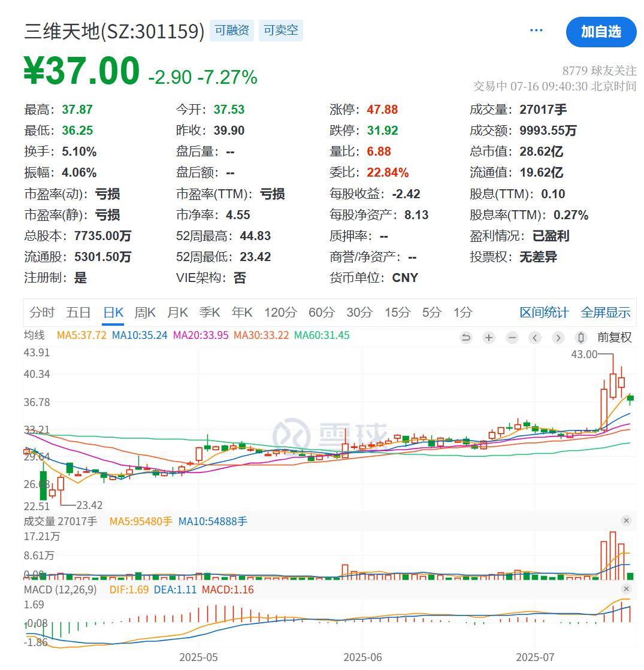Click the 2025-07 date axis label
The image size is (644, 670).
tap(535, 657)
